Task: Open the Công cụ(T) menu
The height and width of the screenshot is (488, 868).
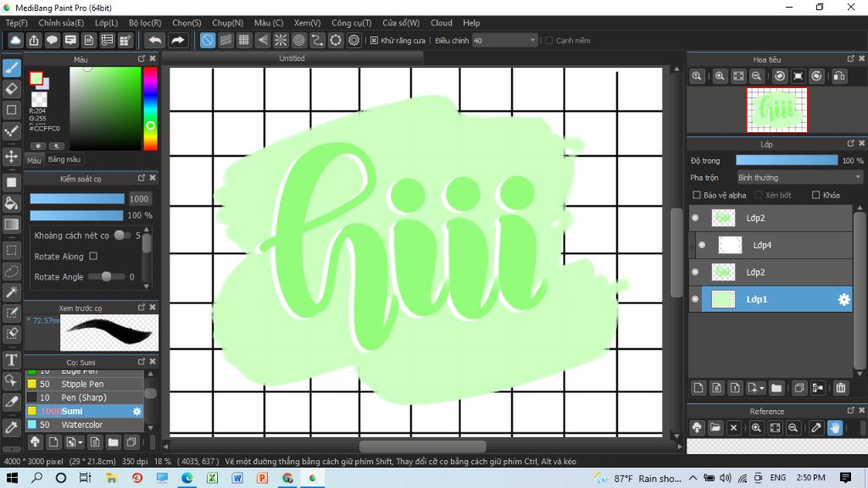Action: (352, 23)
